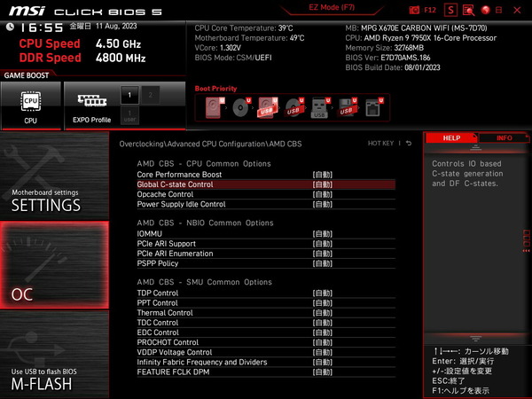Switch to the HELP tab
Image resolution: width=532 pixels, height=399 pixels.
(451, 138)
